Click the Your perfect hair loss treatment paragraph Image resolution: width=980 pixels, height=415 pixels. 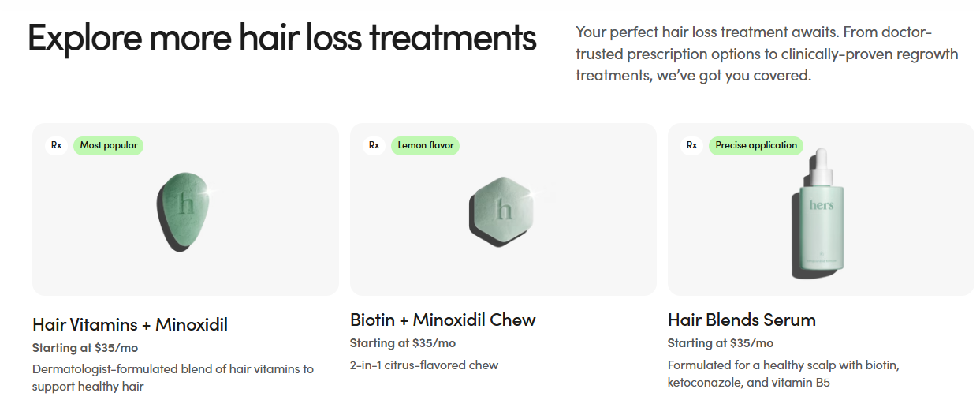pos(767,54)
